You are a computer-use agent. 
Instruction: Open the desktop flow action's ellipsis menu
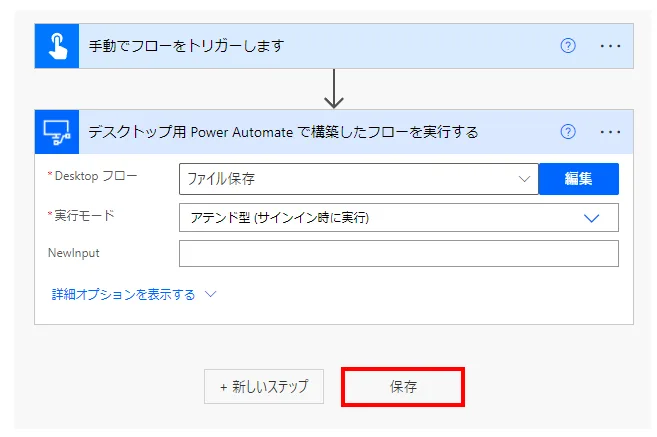coord(611,131)
